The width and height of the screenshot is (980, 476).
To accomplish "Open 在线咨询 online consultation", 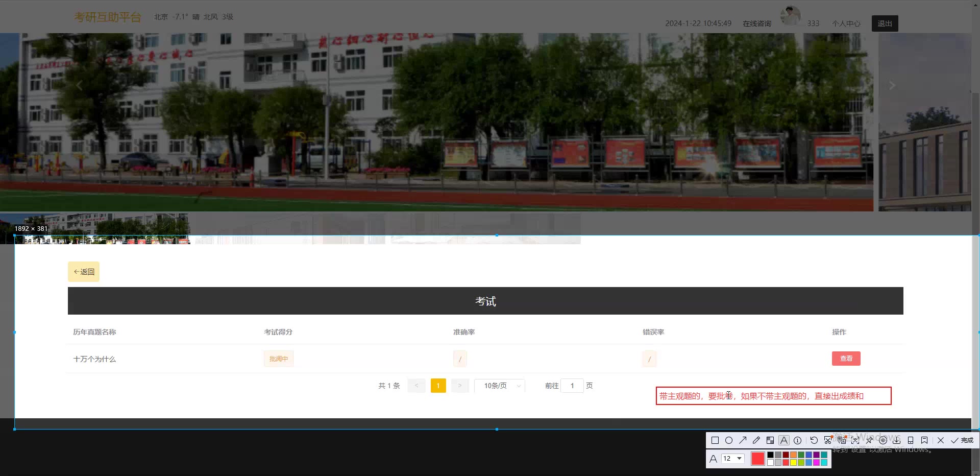I will pos(757,23).
